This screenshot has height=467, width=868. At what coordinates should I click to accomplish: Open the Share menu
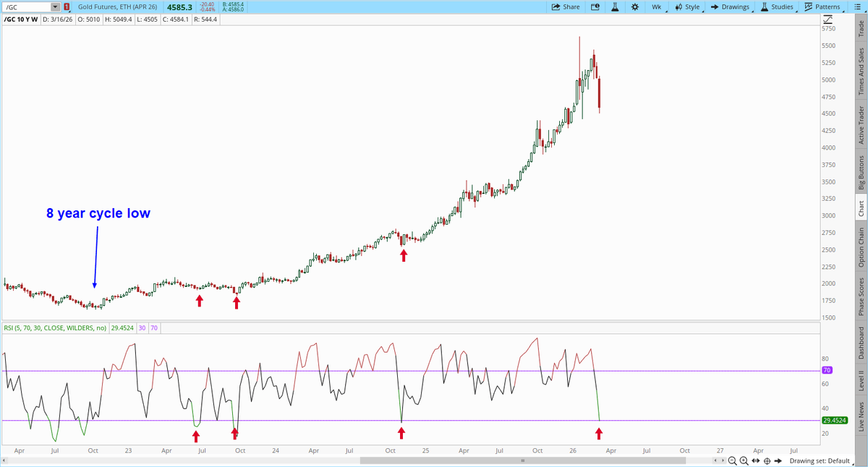point(566,7)
